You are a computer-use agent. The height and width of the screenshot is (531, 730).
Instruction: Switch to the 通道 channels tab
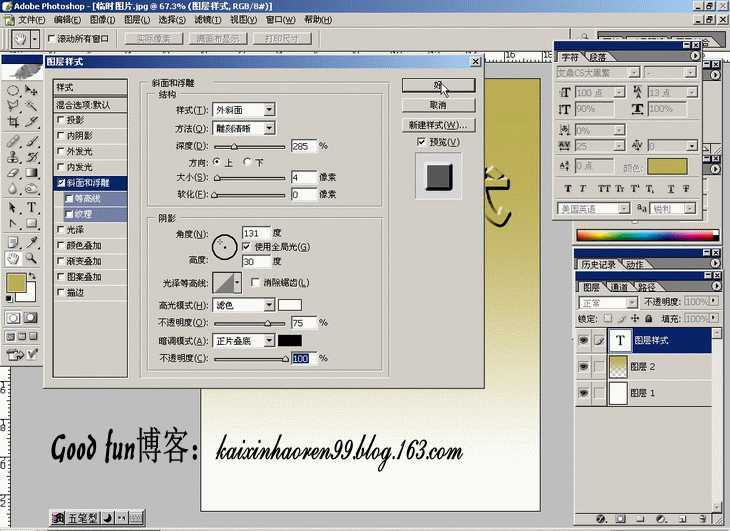coord(619,287)
